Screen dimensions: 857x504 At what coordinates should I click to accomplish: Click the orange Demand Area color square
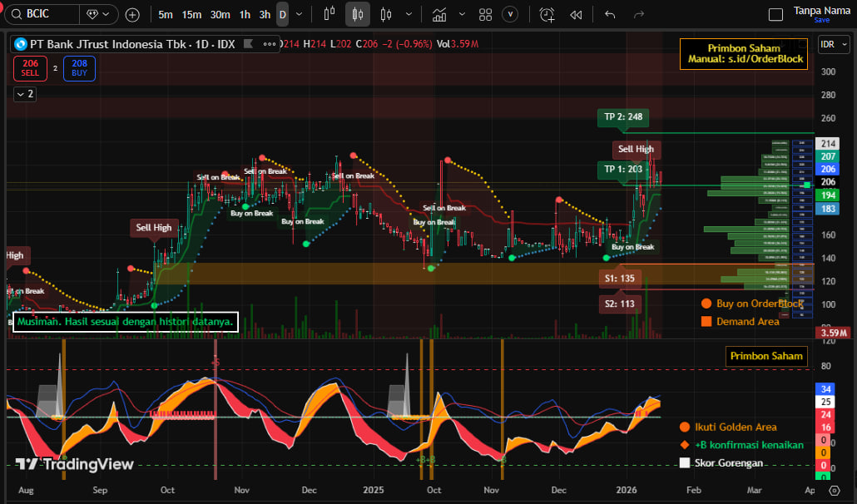(706, 321)
